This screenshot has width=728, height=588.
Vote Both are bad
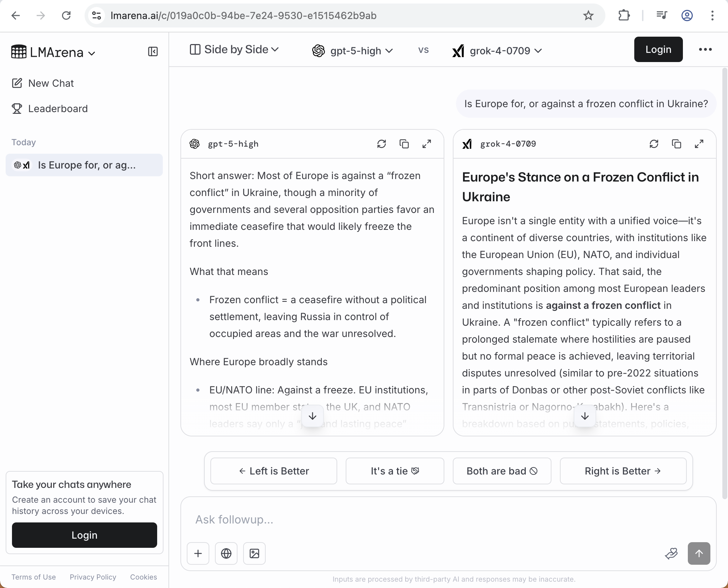502,471
